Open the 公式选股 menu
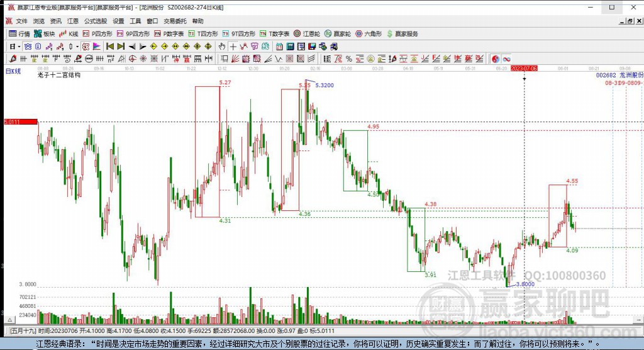Screen dimensions: 644x350 click(x=96, y=21)
